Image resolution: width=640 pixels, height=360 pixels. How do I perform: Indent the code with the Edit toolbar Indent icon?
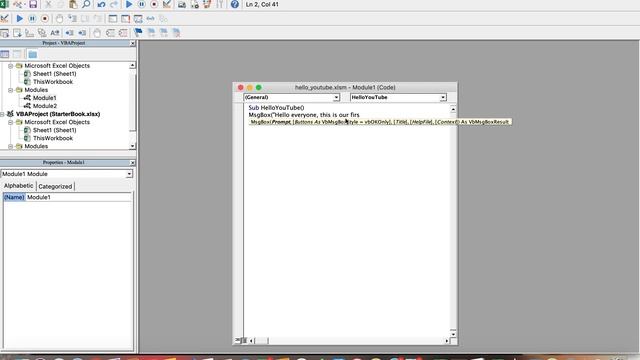(x=70, y=33)
